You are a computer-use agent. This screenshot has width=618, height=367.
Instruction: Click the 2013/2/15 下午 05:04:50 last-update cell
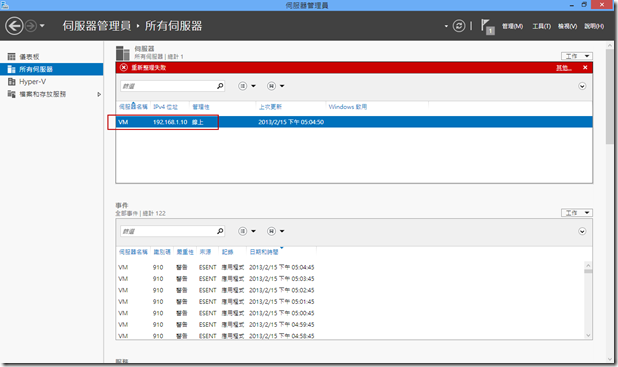point(291,122)
